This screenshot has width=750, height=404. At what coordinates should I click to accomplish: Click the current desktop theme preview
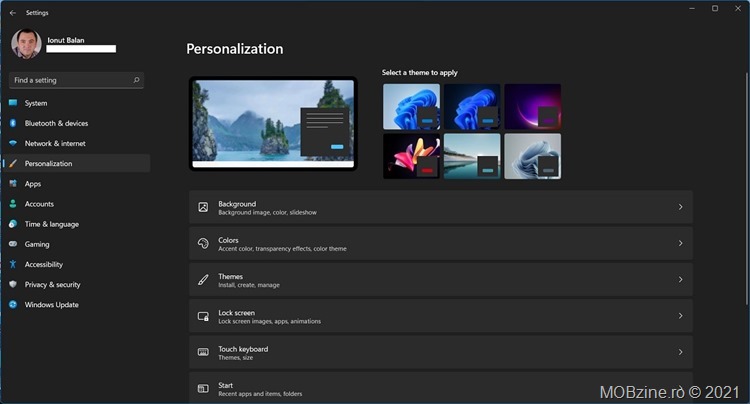[x=273, y=123]
